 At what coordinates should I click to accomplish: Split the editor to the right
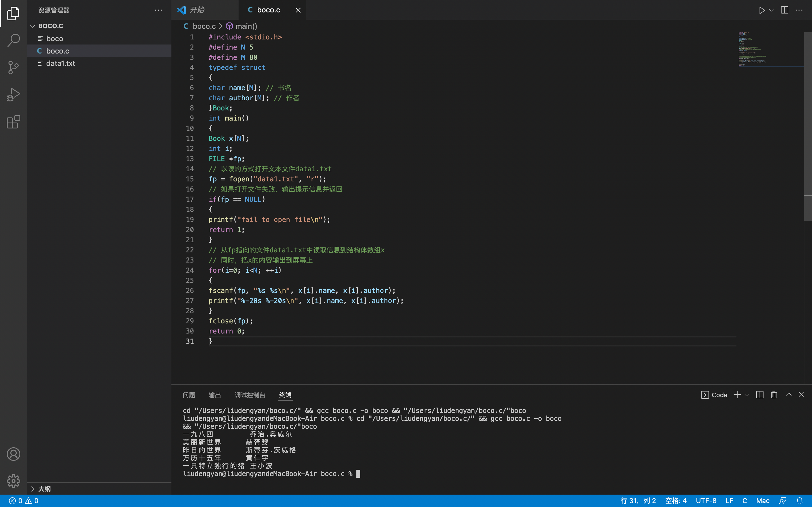(x=784, y=10)
